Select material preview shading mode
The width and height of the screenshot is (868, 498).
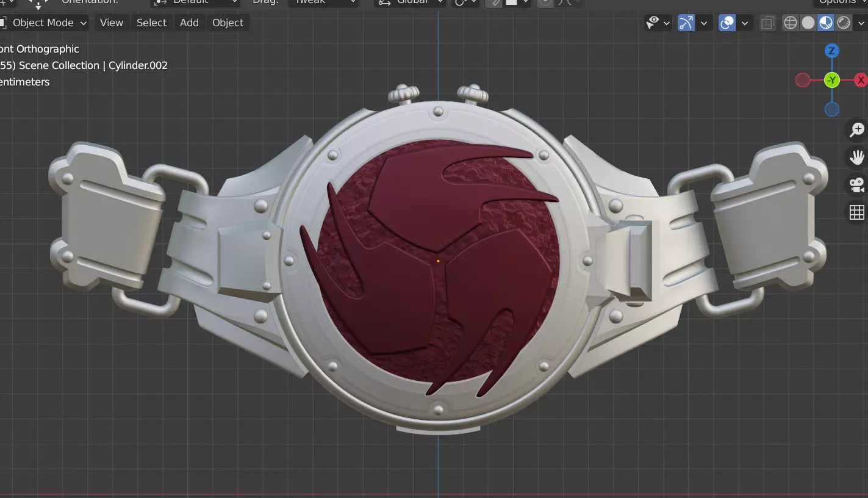[x=826, y=23]
